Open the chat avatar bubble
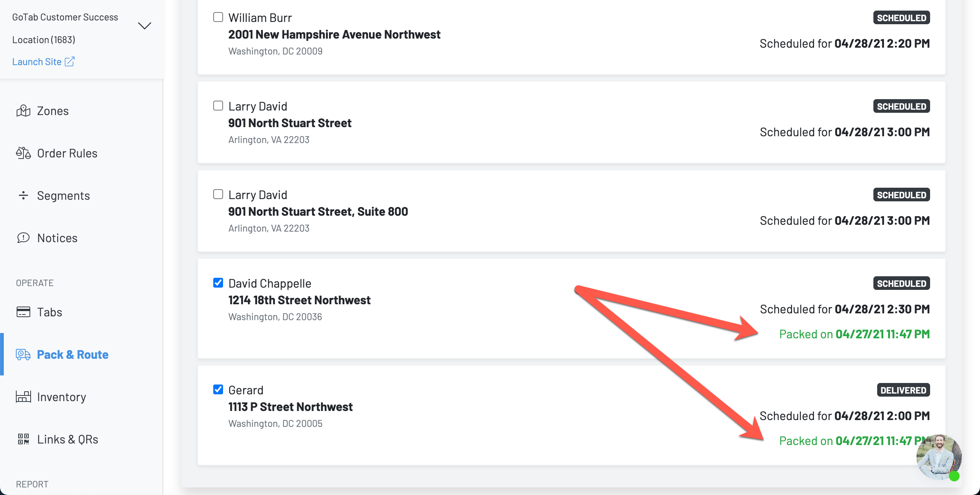This screenshot has height=495, width=980. pos(938,457)
